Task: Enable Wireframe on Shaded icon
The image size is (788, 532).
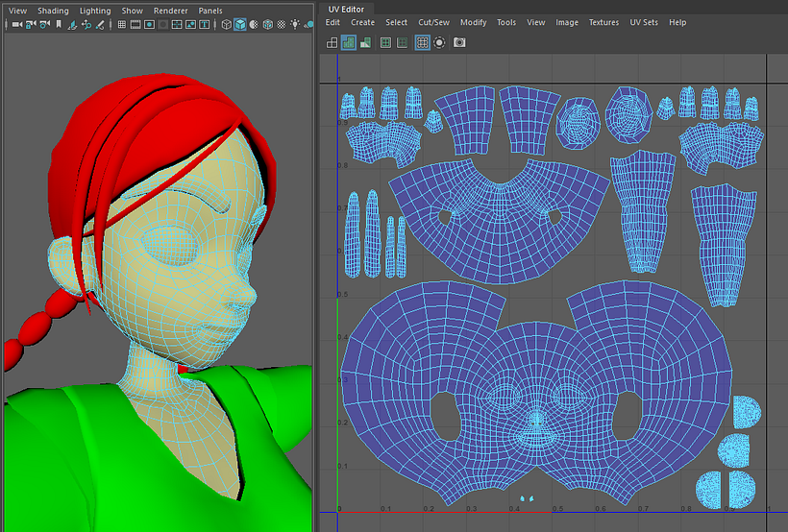Action: (x=267, y=24)
